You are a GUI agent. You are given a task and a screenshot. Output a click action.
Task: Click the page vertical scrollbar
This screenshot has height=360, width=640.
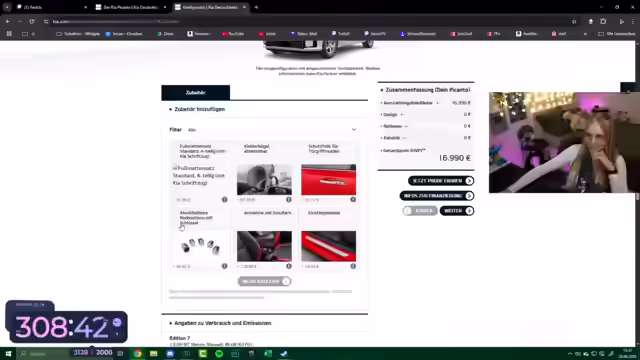click(638, 196)
